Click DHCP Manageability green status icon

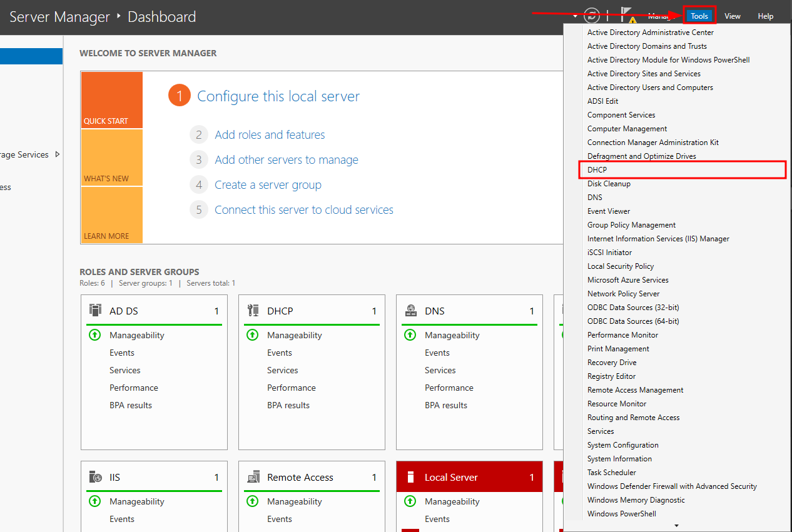coord(252,335)
